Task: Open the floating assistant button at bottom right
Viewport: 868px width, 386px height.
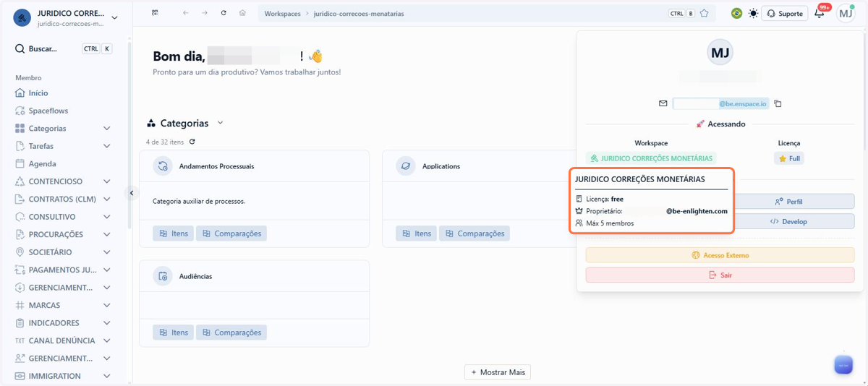Action: pyautogui.click(x=843, y=364)
